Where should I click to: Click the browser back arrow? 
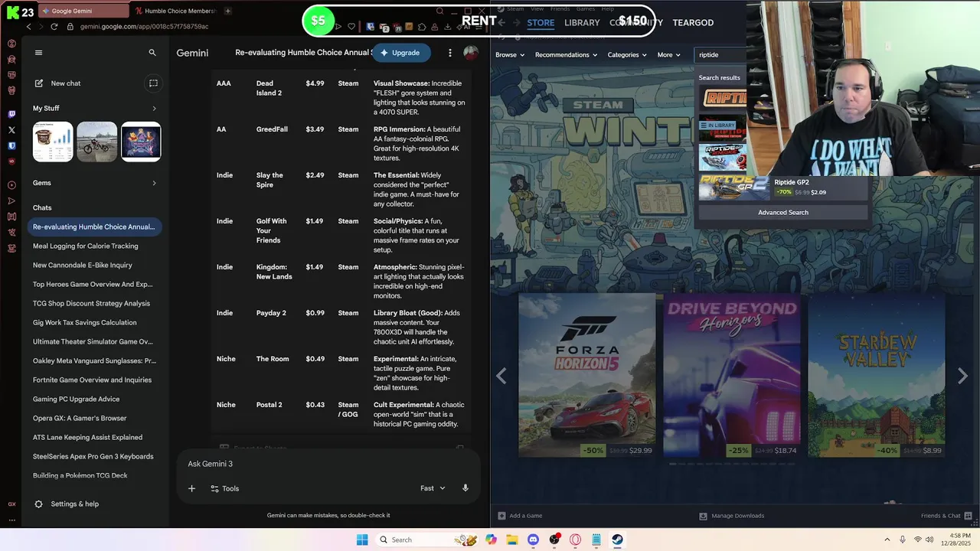[29, 26]
